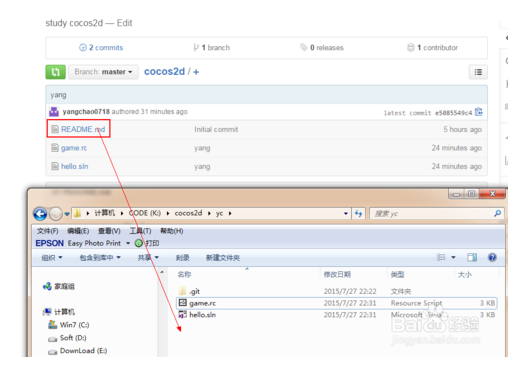This screenshot has width=530, height=388.
Task: Open the 2 commits link
Action: 101,48
